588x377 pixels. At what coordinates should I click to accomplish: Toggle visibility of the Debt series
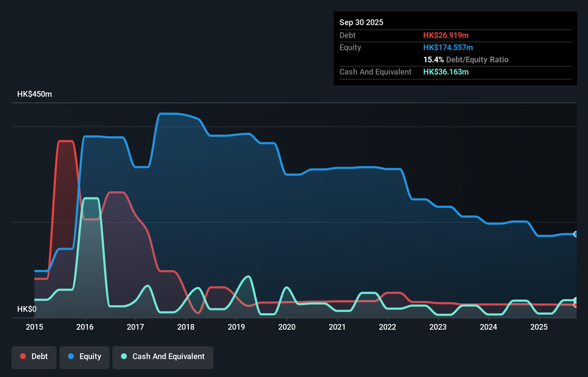pyautogui.click(x=34, y=357)
